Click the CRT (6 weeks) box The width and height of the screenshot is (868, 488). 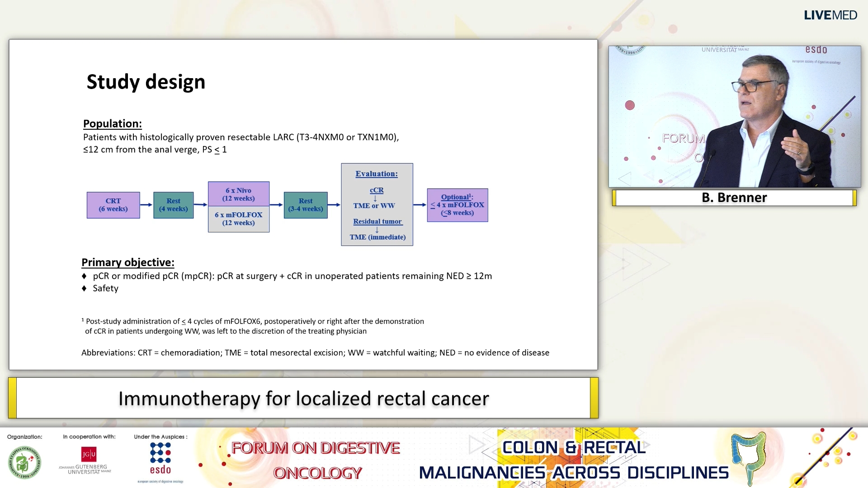tap(113, 205)
